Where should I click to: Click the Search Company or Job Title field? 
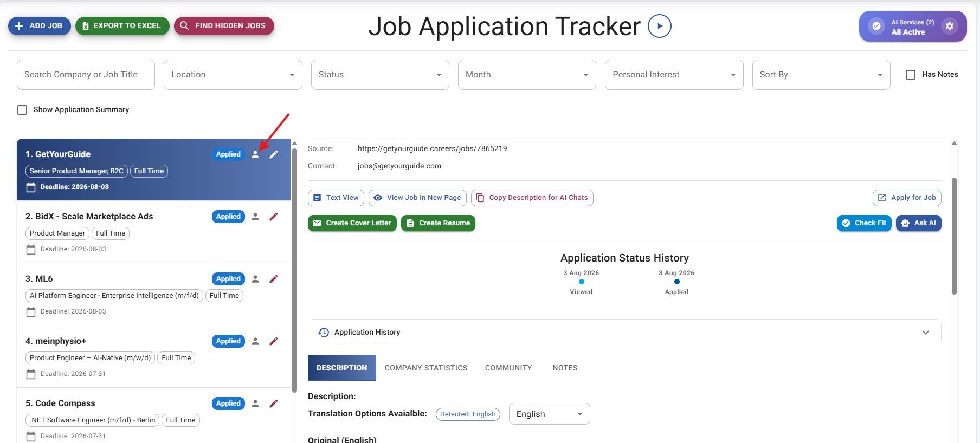(x=86, y=75)
